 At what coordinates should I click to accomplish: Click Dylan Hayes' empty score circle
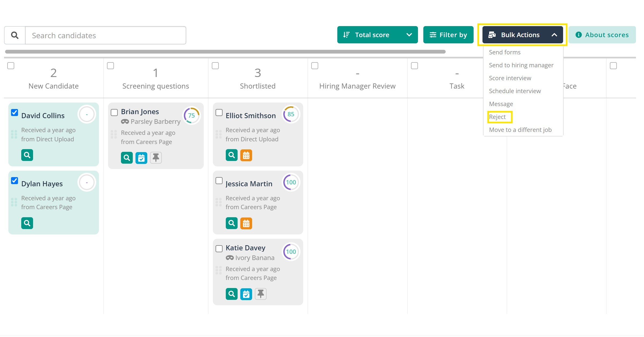pos(87,182)
